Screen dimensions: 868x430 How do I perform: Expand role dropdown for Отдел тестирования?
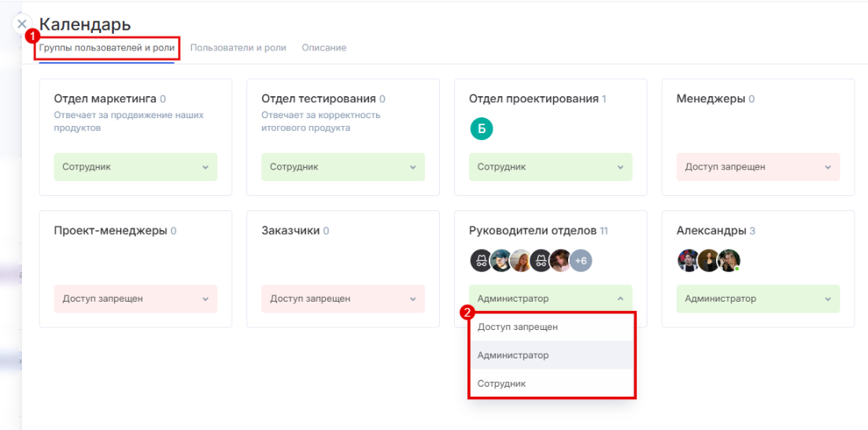343,167
